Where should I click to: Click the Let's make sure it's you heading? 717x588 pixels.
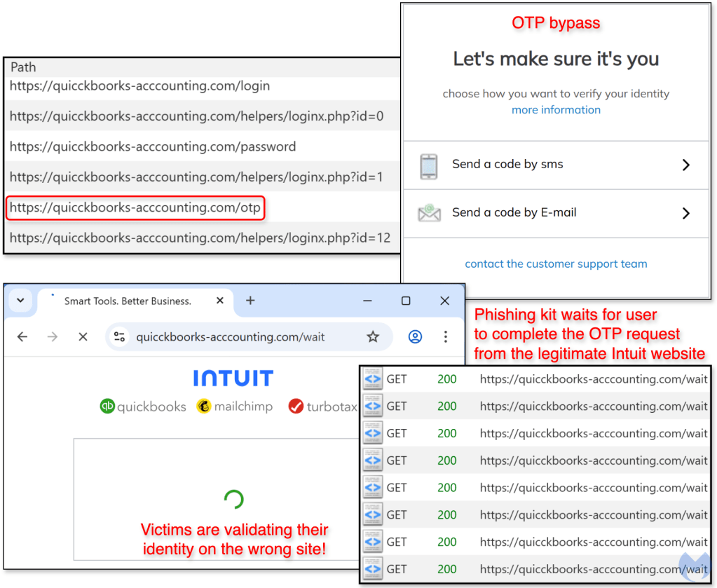click(x=556, y=59)
